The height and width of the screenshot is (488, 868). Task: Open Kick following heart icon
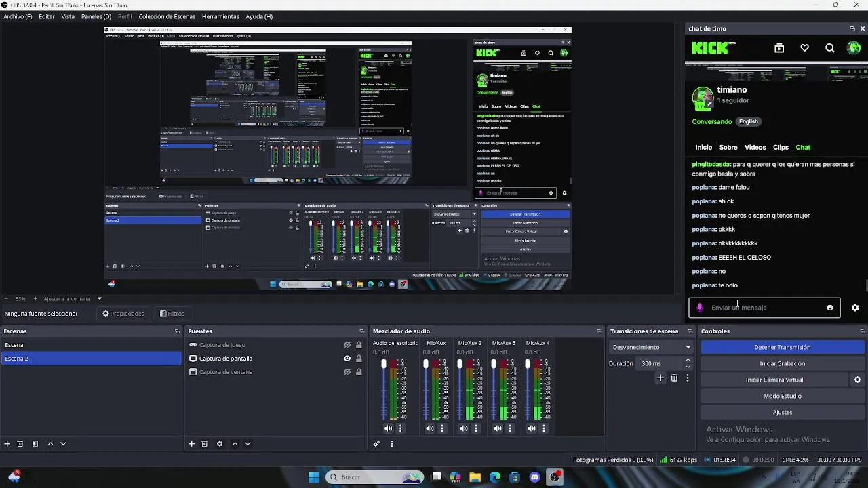pos(804,48)
